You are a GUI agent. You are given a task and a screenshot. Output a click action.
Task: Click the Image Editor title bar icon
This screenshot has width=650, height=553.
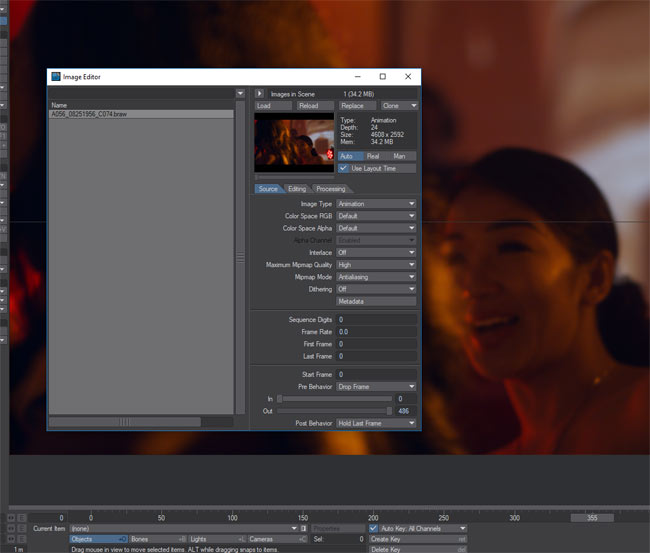click(56, 77)
